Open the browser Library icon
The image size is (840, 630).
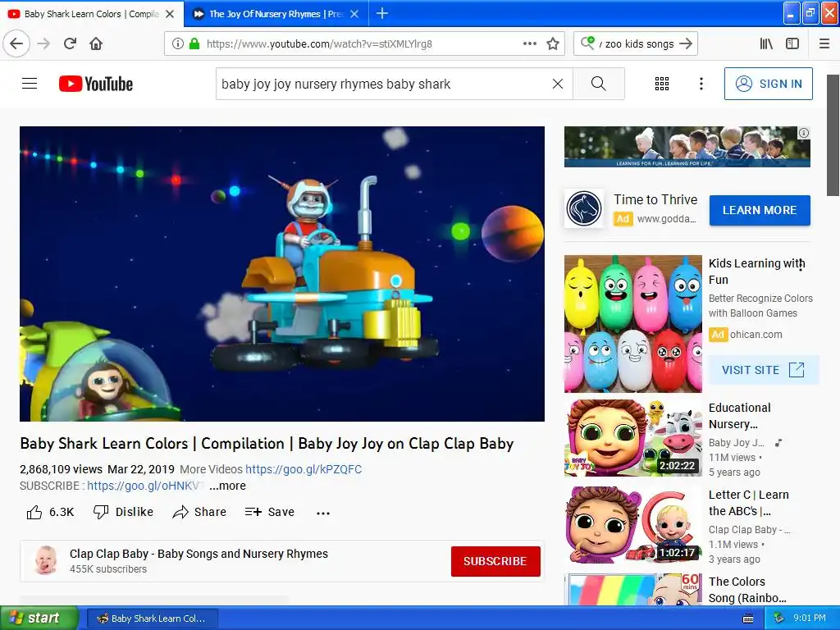[x=766, y=43]
